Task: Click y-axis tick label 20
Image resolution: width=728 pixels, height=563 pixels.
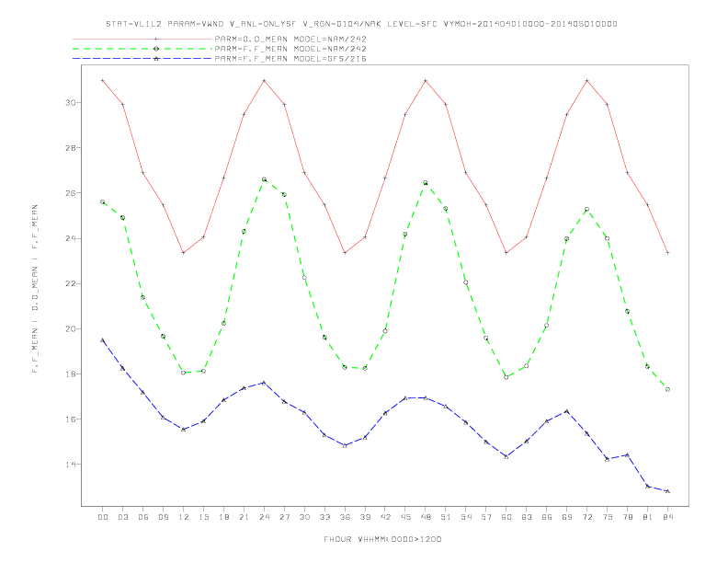Action: [x=71, y=329]
